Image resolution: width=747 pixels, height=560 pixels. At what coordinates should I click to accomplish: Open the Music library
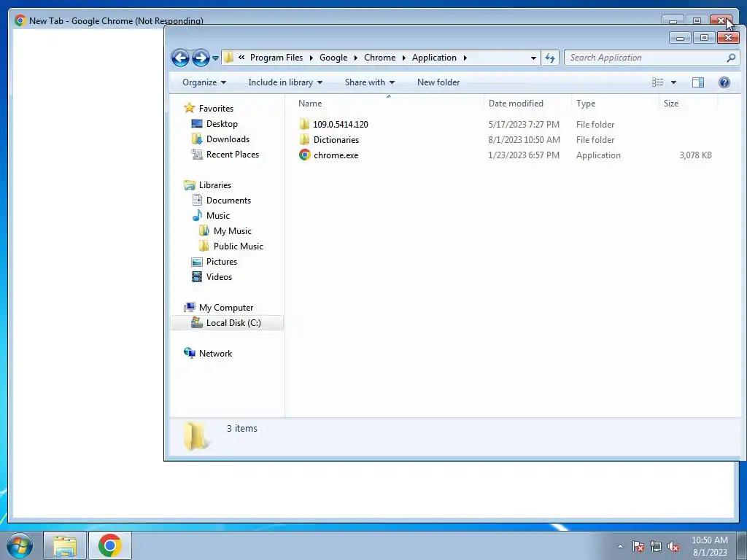pyautogui.click(x=211, y=215)
